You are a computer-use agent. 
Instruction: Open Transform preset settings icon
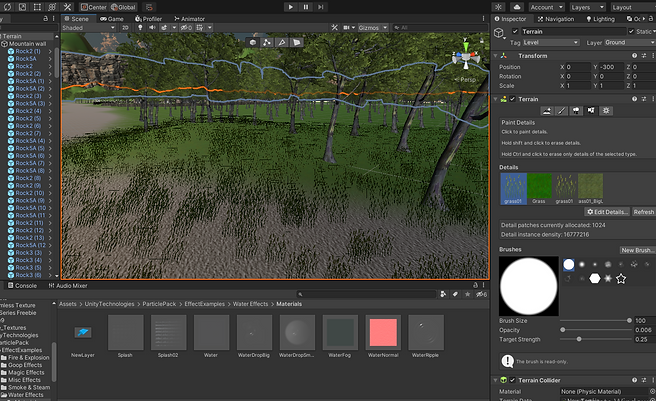point(644,56)
